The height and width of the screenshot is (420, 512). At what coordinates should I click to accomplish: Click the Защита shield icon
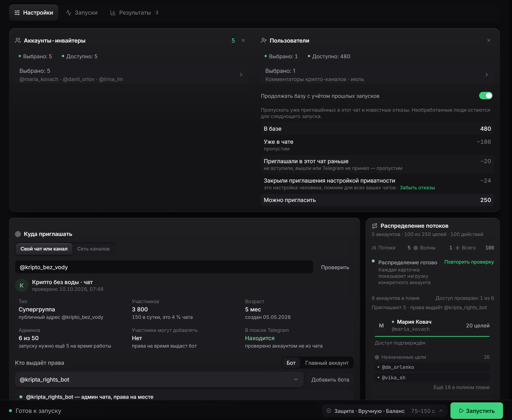pyautogui.click(x=329, y=411)
